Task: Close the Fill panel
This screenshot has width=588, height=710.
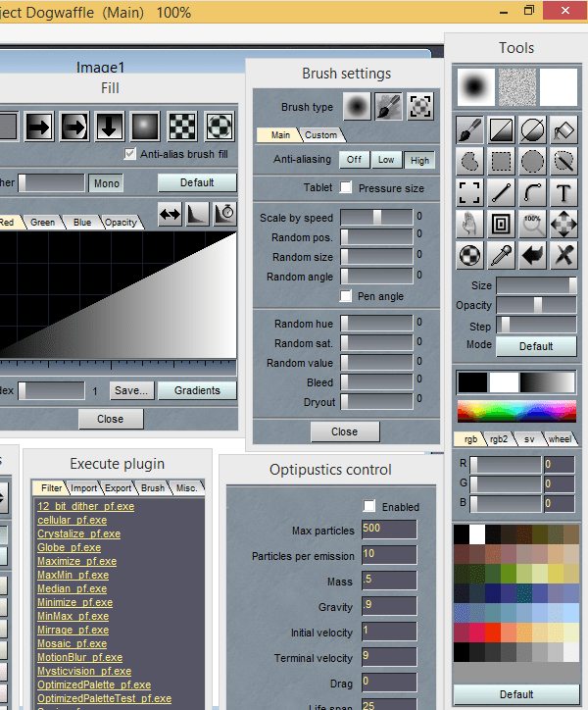Action: [x=111, y=419]
